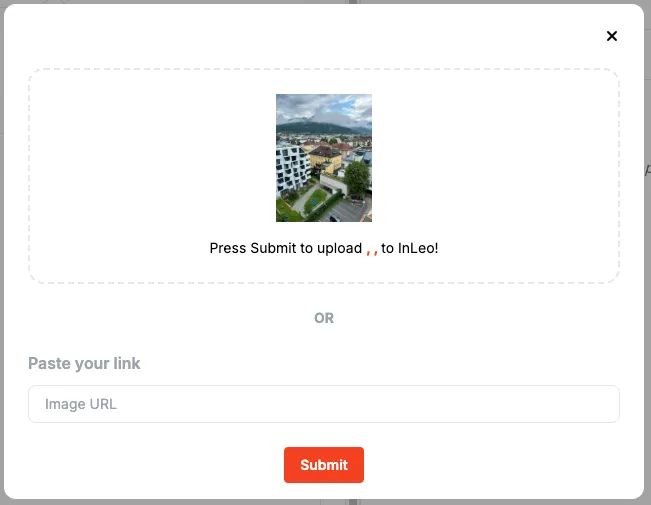Place cursor in the link paste box
Screen dimensions: 651x505
click(x=324, y=404)
